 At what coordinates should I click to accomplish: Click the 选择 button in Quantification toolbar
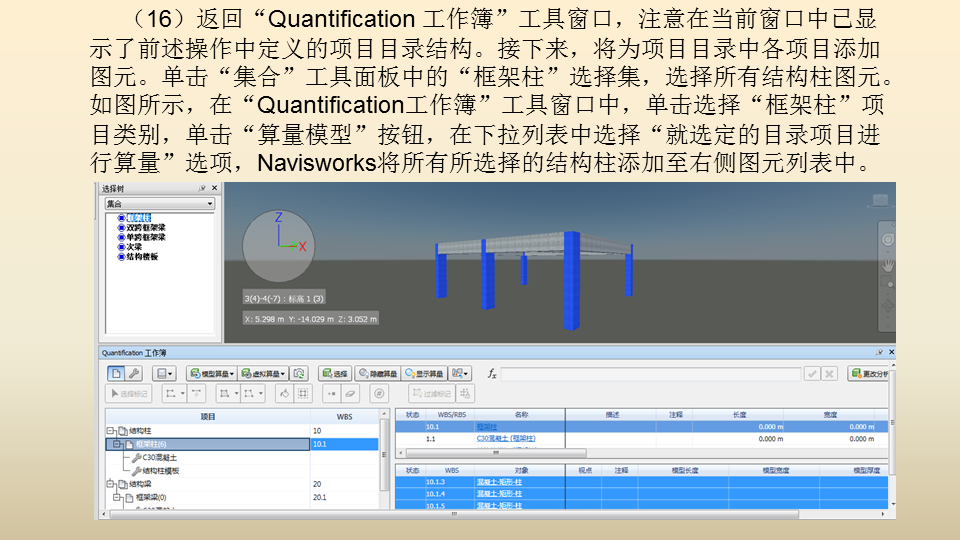click(x=335, y=373)
